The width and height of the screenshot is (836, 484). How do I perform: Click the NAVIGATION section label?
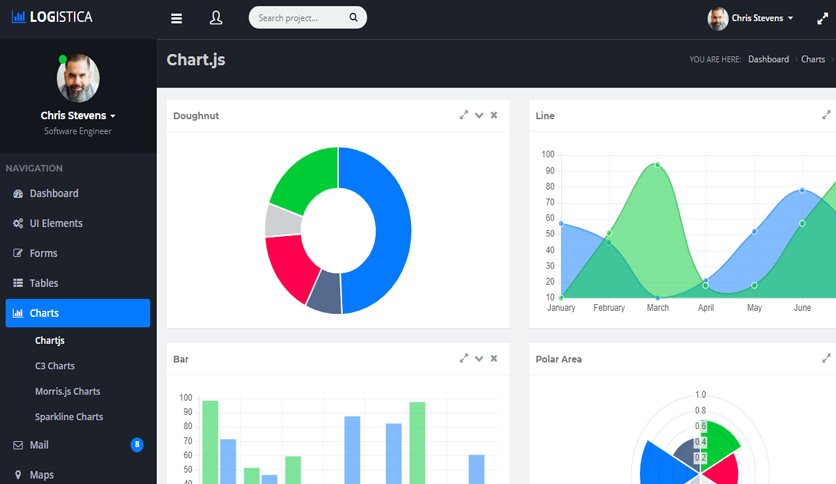34,168
